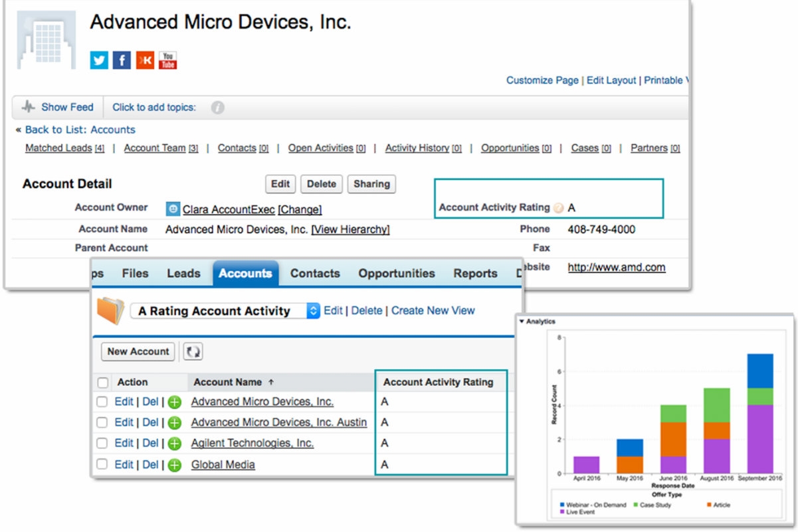Switch to the Contacts tab
798x532 pixels.
click(x=315, y=273)
